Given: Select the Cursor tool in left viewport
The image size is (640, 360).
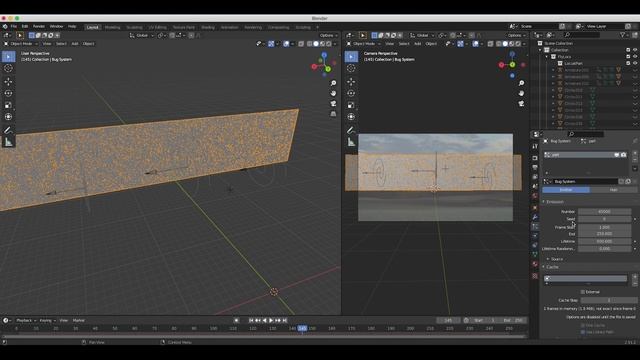Looking at the screenshot, I should point(8,68).
